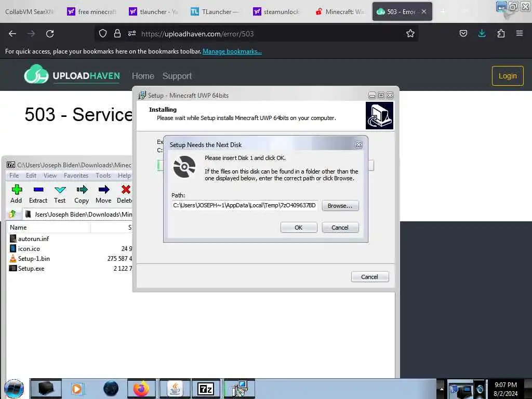532x399 pixels.
Task: Click the Path input field
Action: tap(244, 205)
